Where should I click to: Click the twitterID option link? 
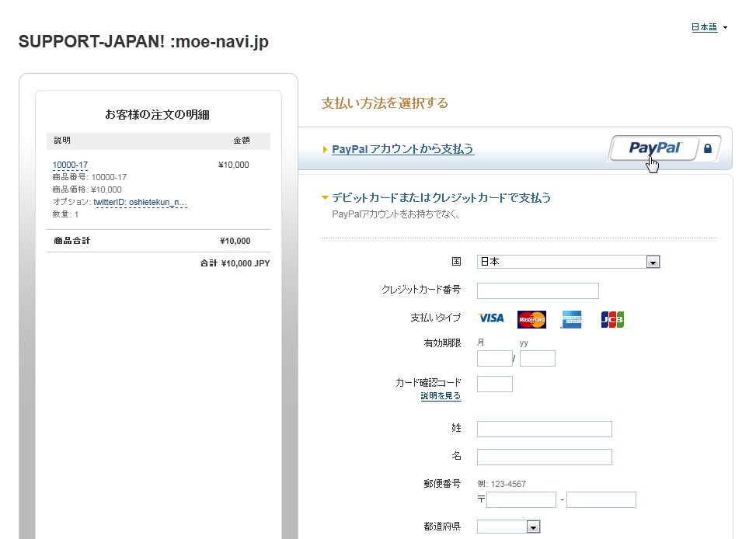click(140, 202)
